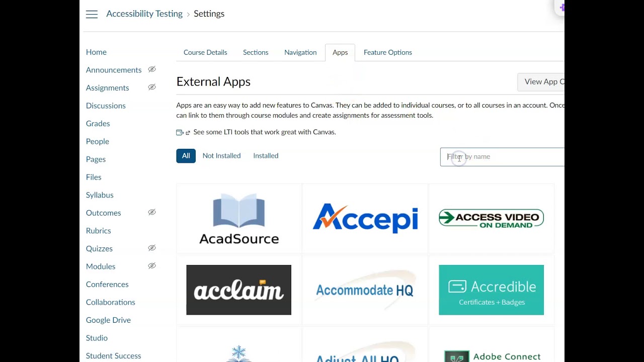Click the Filter by name field
Screen dimensions: 644x362
click(502, 157)
